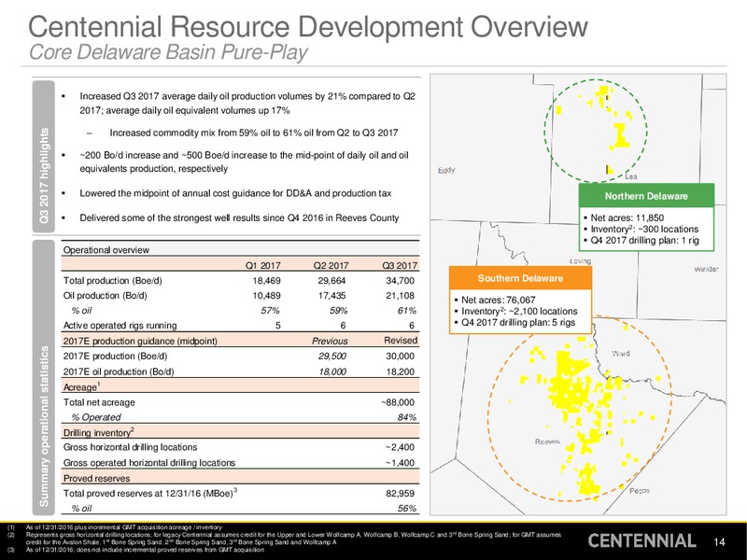Click the 'Revised' column label
747x560 pixels.
401,341
